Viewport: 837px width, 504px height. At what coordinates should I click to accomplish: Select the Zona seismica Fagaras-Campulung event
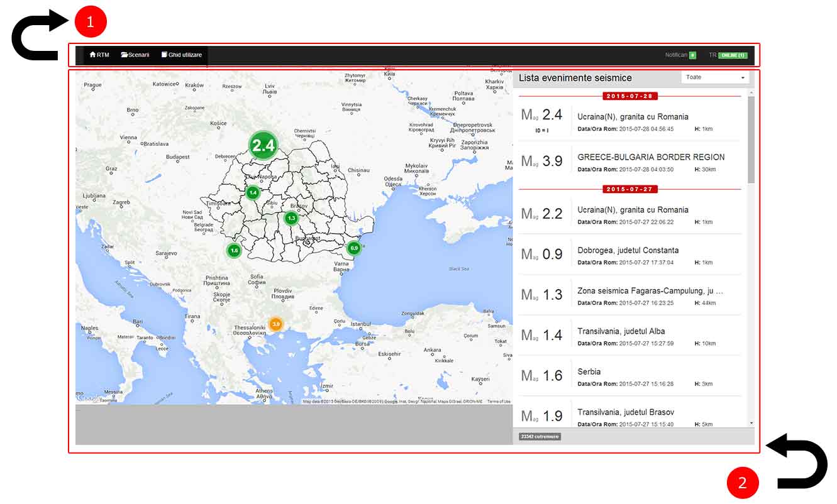tap(650, 291)
